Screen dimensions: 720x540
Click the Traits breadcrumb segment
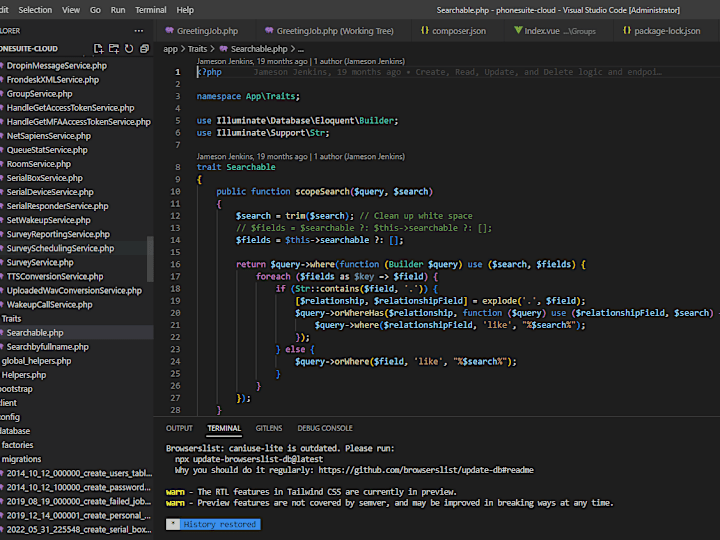[x=196, y=48]
